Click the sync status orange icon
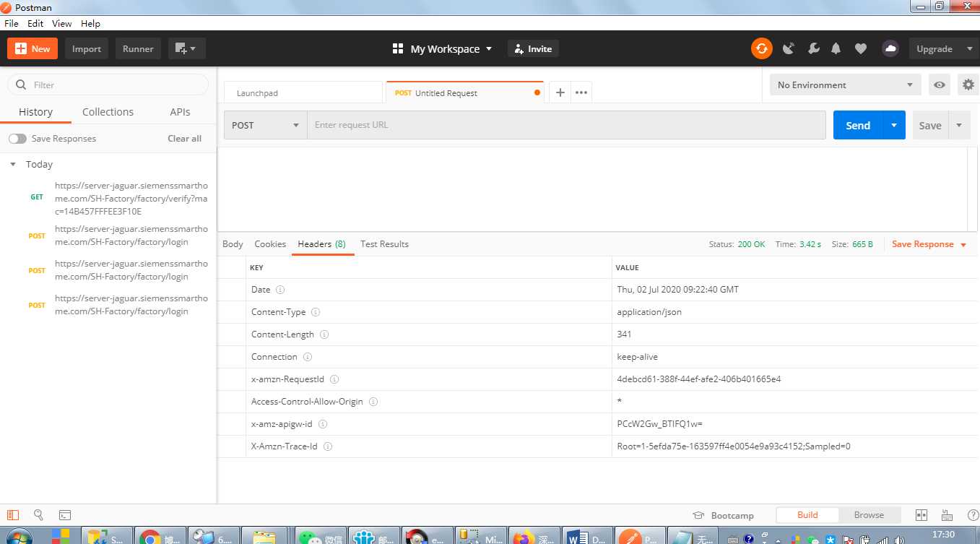The image size is (980, 544). coord(761,48)
